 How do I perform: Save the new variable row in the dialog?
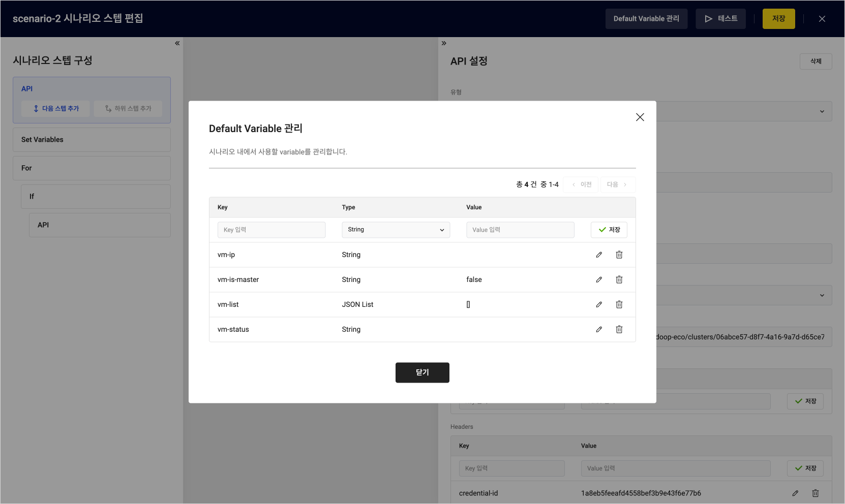(609, 230)
